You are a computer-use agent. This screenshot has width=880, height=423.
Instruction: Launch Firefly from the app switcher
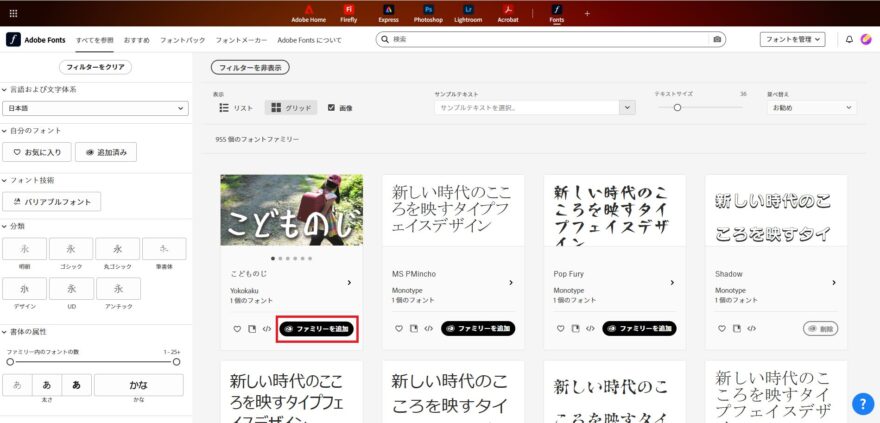click(349, 13)
